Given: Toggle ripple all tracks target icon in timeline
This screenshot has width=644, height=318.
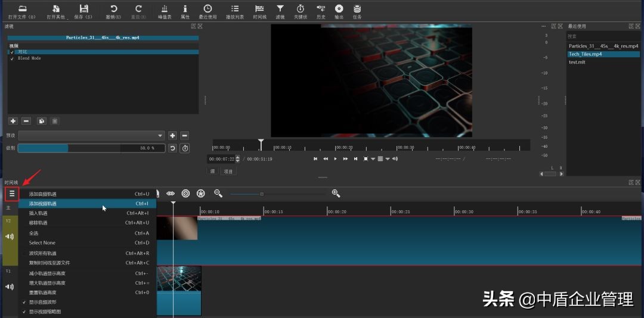Looking at the screenshot, I should (x=185, y=194).
